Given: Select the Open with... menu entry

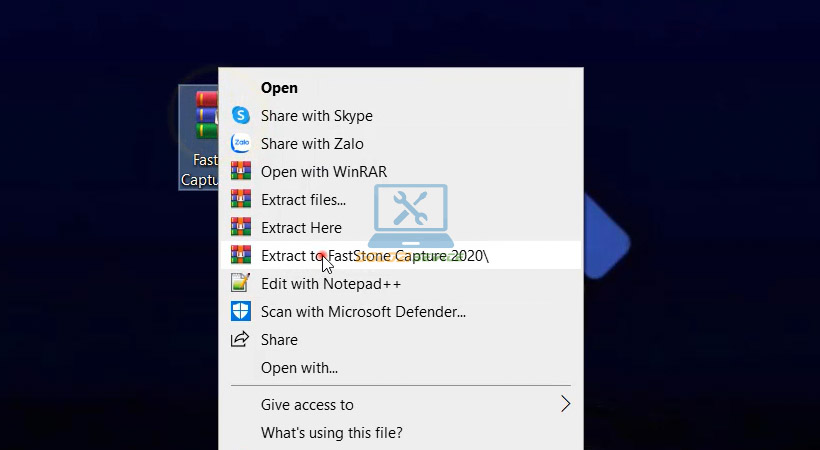Looking at the screenshot, I should point(299,368).
